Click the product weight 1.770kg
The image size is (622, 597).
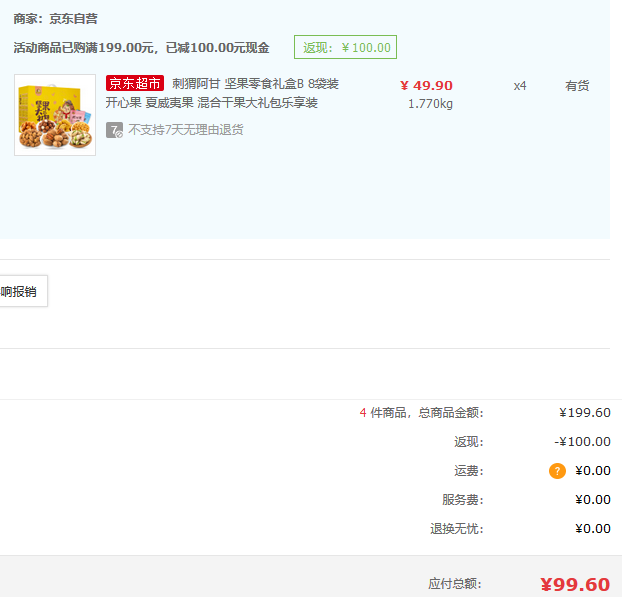click(430, 104)
